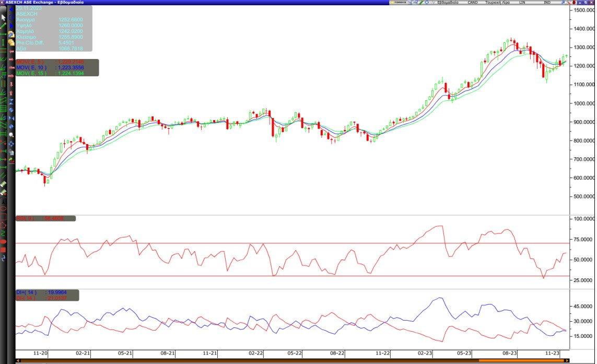Choose the red rectangle outline tool

click(4, 217)
